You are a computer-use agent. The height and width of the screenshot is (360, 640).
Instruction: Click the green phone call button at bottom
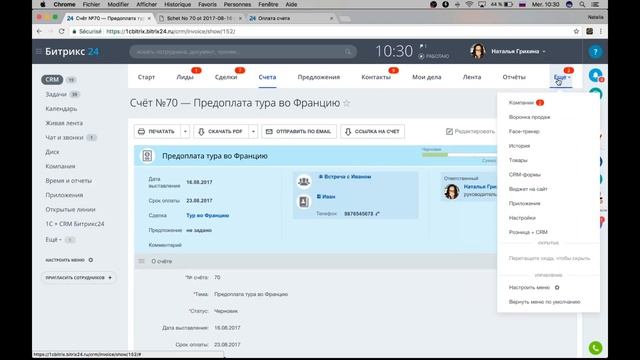point(596,348)
